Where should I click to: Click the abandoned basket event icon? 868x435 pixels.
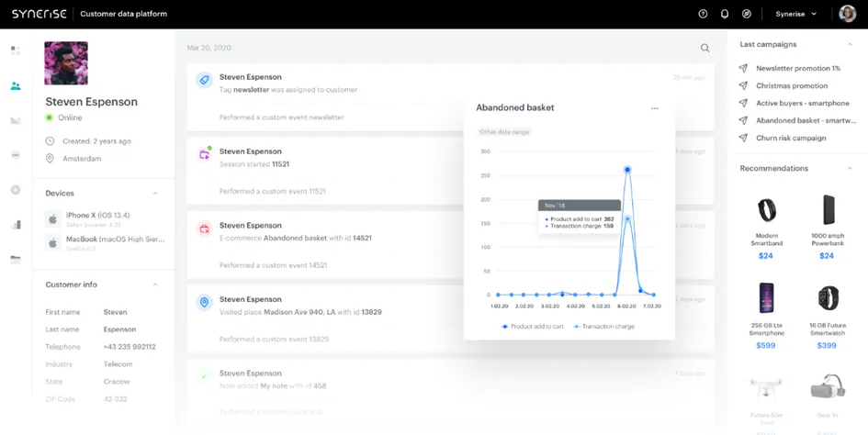coord(204,229)
